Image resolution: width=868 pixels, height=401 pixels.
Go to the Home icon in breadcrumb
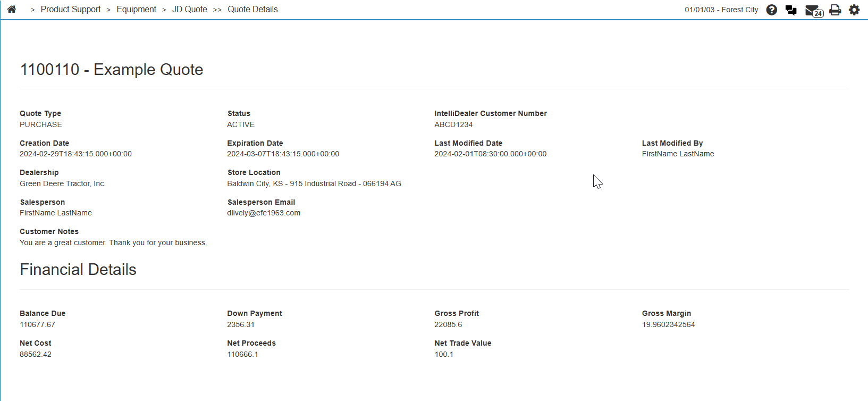pyautogui.click(x=12, y=9)
